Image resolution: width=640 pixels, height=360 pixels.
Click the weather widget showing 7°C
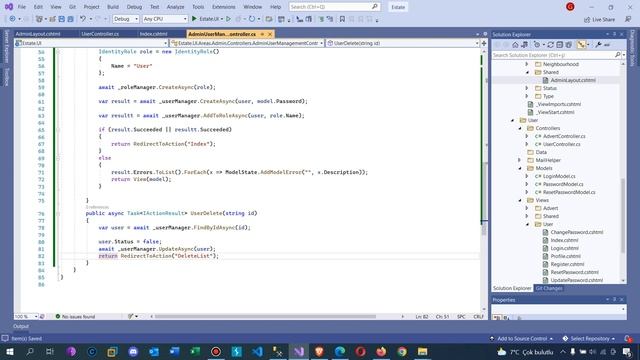[526, 351]
